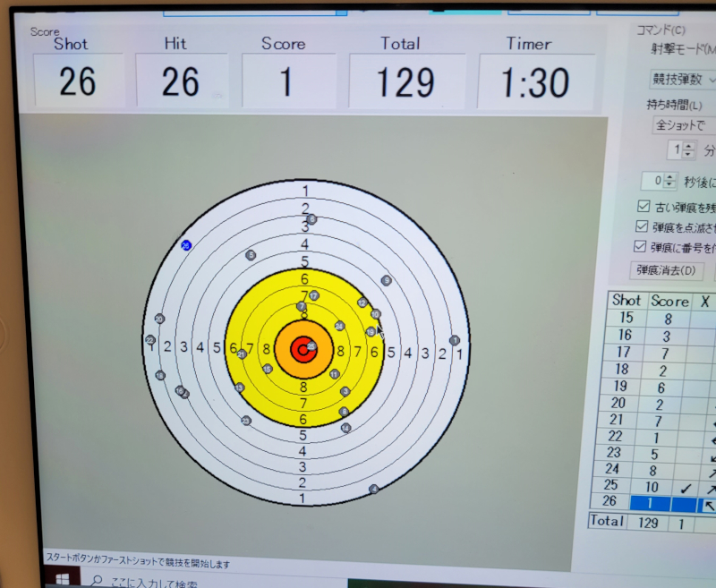Select the shot 20 row in score table

click(x=659, y=404)
